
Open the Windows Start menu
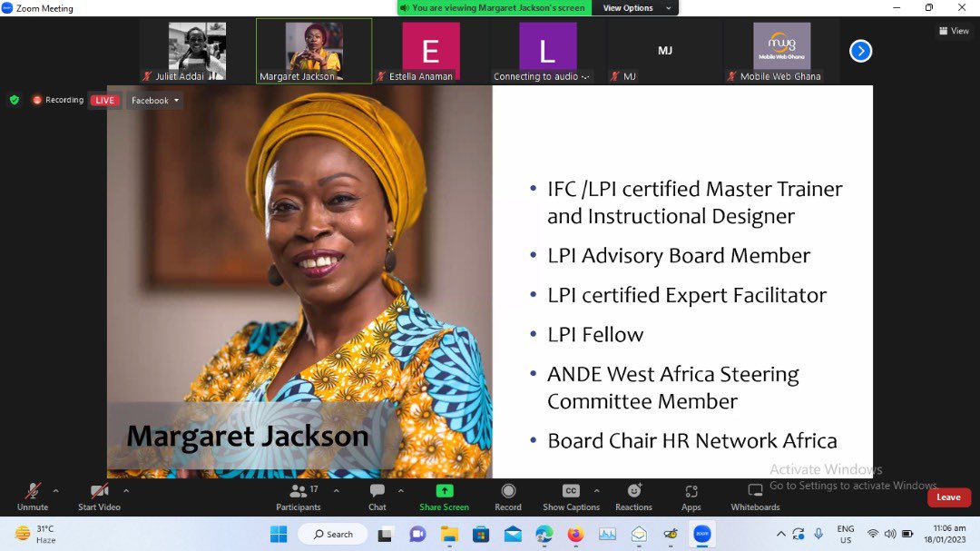point(279,534)
